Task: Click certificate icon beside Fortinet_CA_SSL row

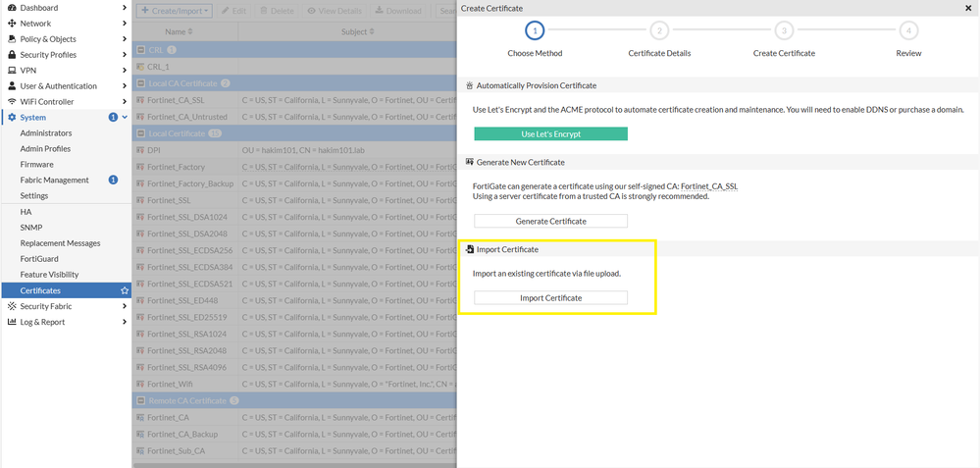Action: coord(140,100)
